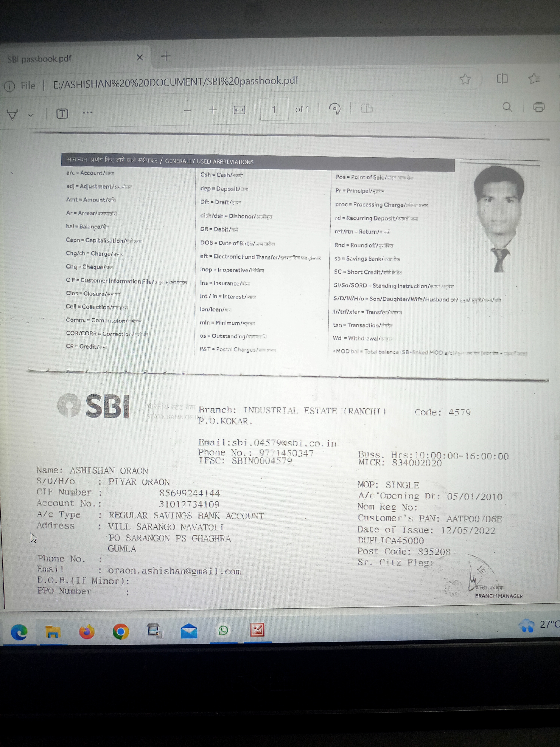This screenshot has height=747, width=560.
Task: Click the phone number 9771450347
Action: tap(286, 453)
